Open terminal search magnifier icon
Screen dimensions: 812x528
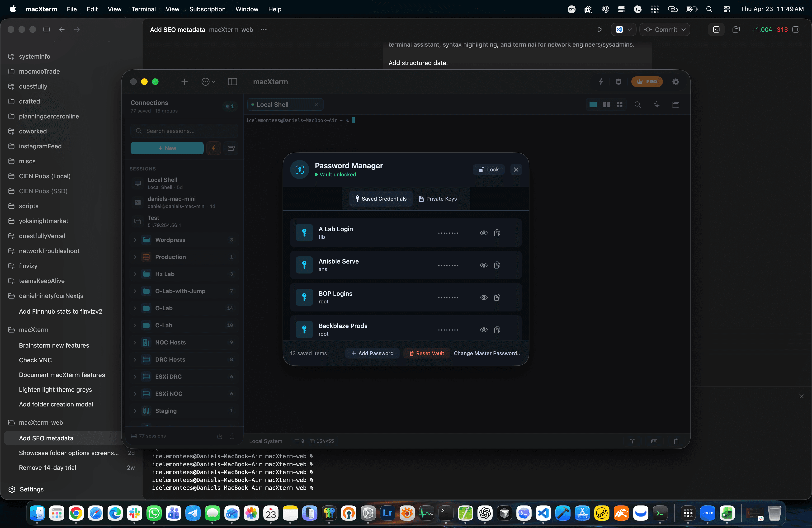[x=637, y=105]
